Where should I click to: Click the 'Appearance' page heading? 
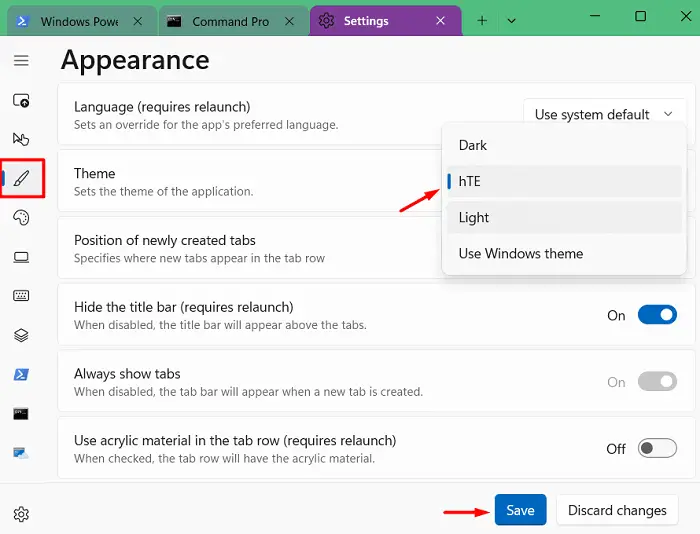coord(135,60)
